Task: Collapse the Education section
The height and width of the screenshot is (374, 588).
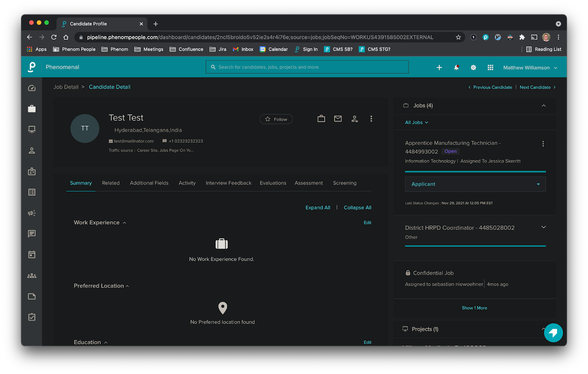Action: [x=106, y=342]
